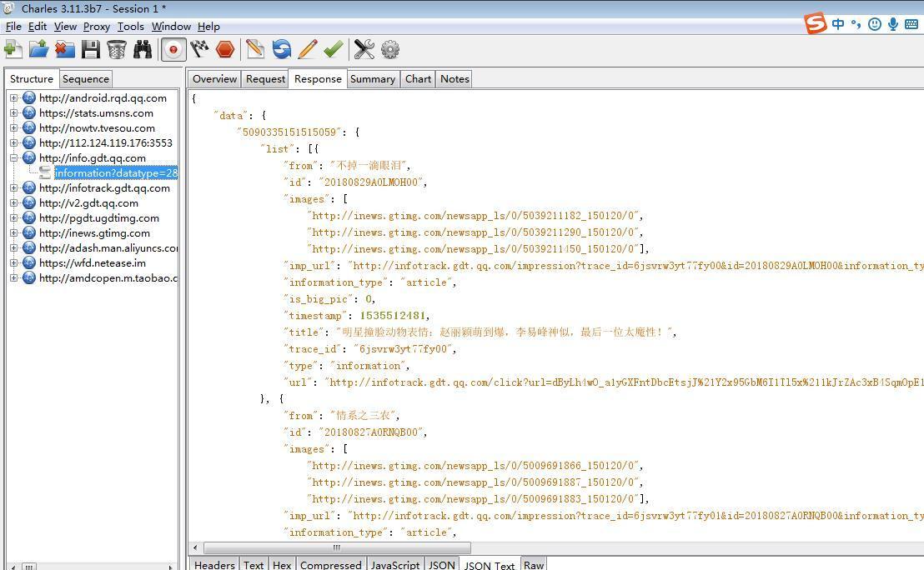Click the structure pane right scroll arrow
This screenshot has height=570, width=924.
(170, 567)
